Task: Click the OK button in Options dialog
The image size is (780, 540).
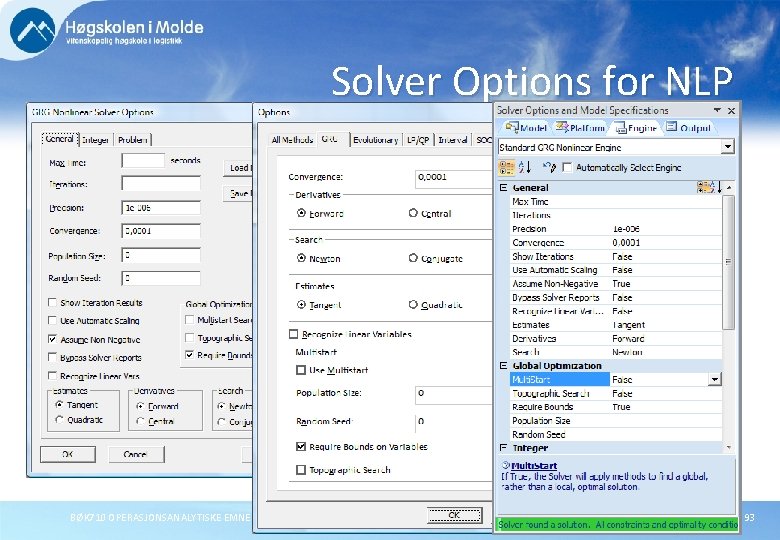Action: coord(454,515)
